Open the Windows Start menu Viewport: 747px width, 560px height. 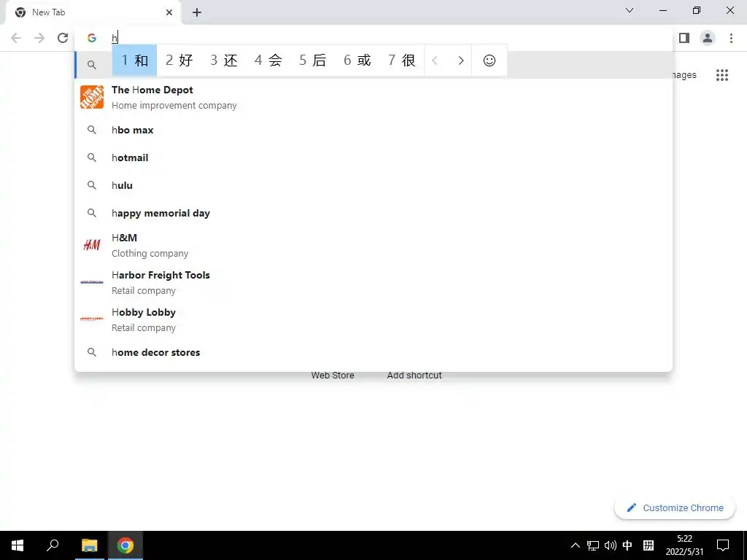(18, 545)
